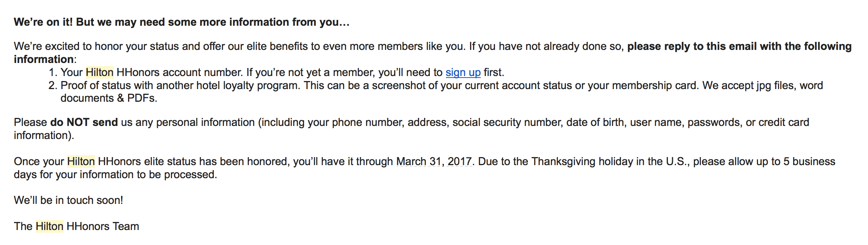Click the March 31, 2017 date link
This screenshot has height=245, width=868.
(434, 161)
